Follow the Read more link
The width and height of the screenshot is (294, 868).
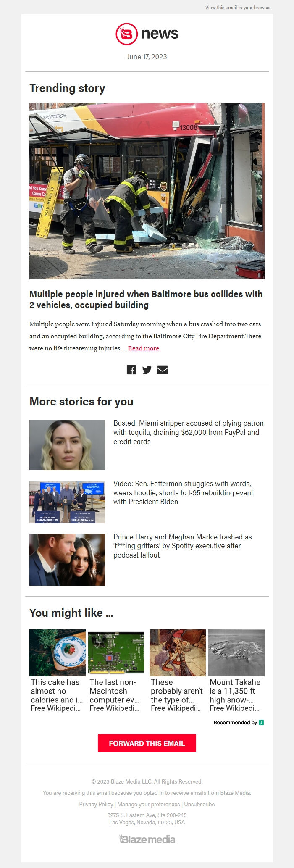click(144, 348)
